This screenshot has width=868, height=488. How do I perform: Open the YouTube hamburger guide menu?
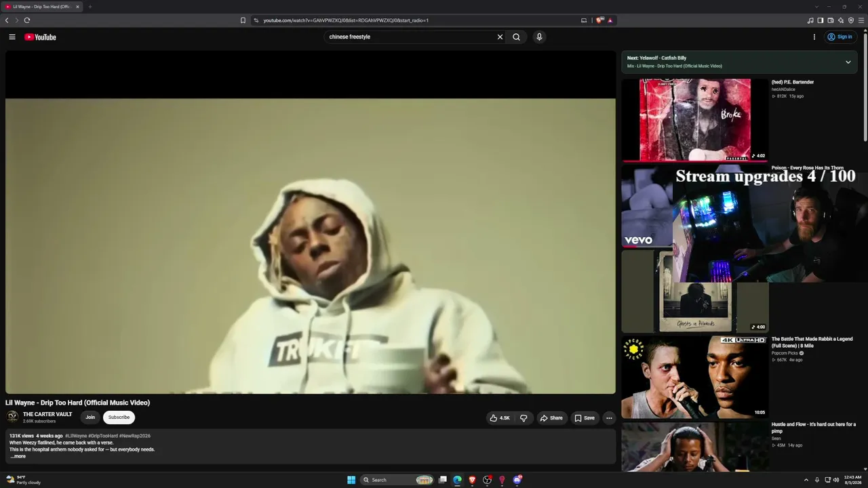[12, 37]
